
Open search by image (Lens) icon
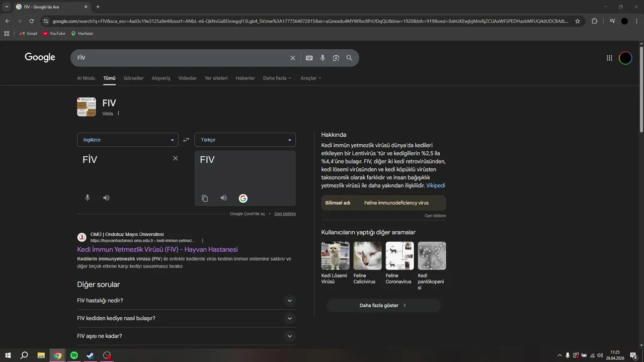tap(336, 58)
